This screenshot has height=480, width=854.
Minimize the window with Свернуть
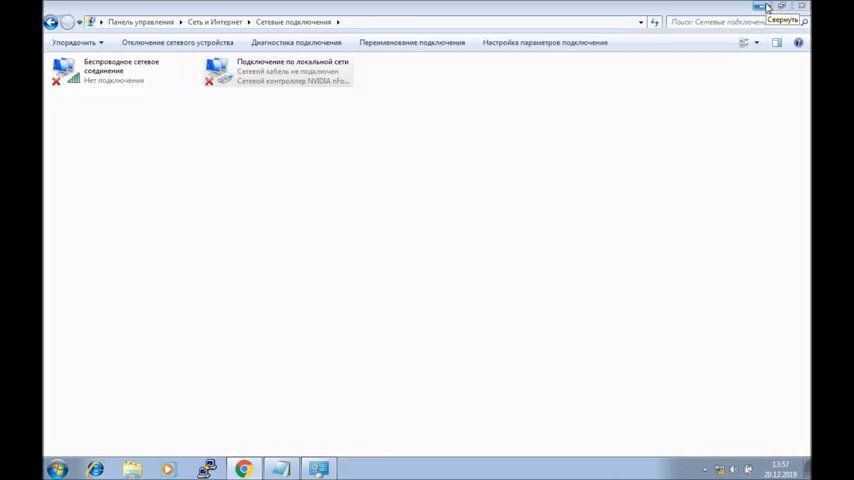(760, 6)
